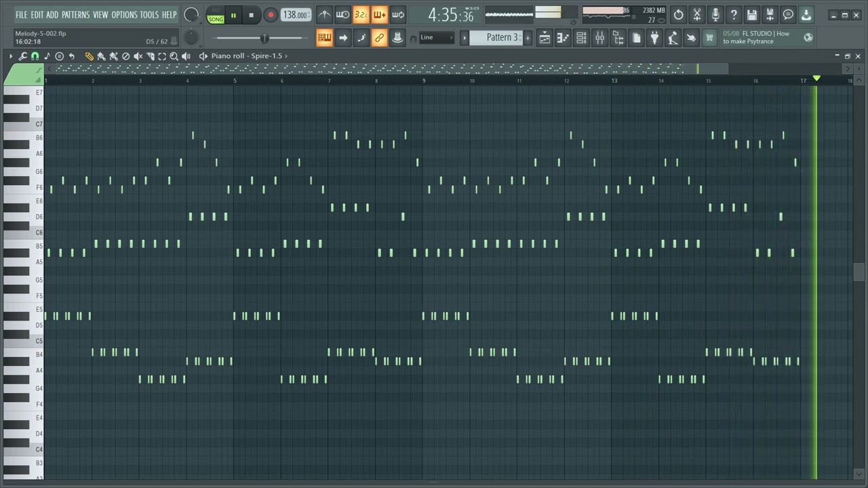Pause playback with the pause button
Screen dimensions: 868x488
233,15
